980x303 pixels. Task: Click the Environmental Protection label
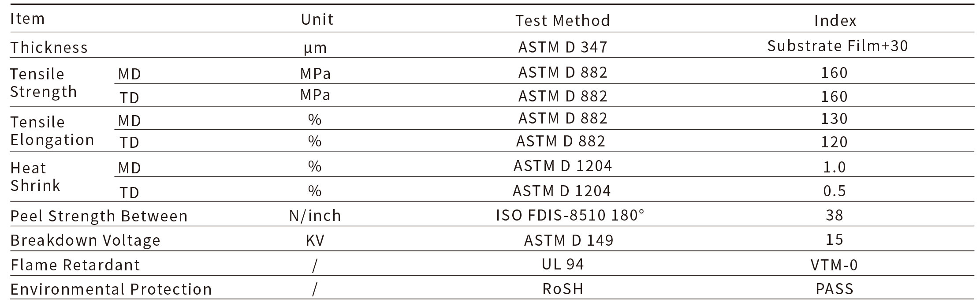tap(111, 289)
